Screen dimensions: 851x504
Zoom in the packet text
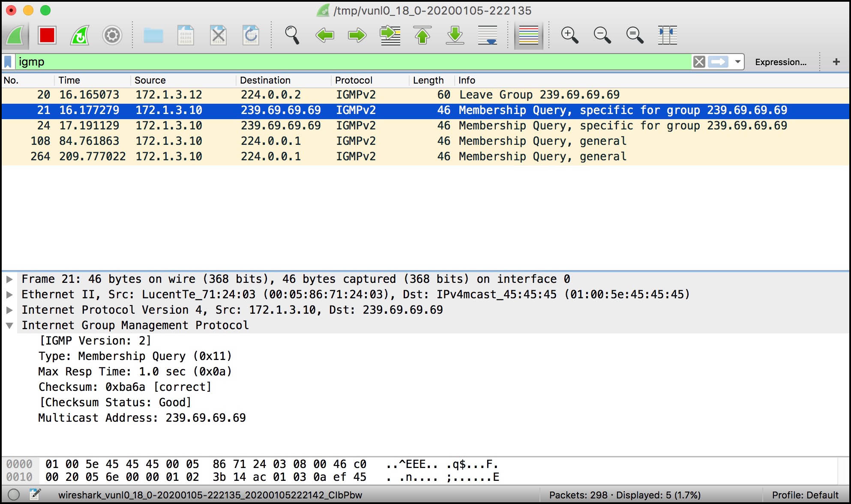pyautogui.click(x=569, y=35)
